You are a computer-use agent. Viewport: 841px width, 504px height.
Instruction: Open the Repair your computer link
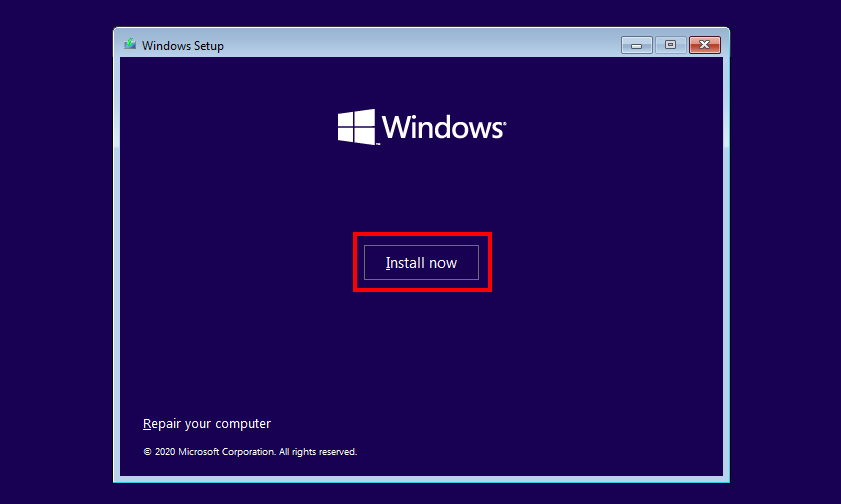coord(206,424)
